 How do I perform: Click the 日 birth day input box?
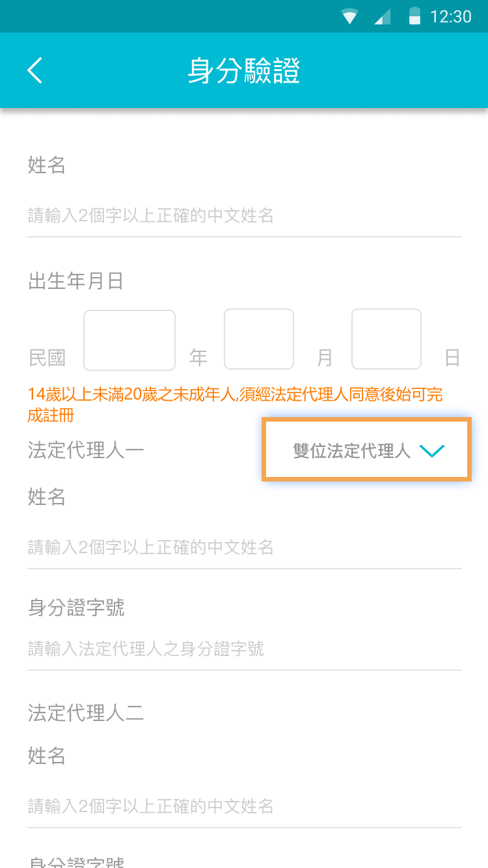click(x=386, y=339)
